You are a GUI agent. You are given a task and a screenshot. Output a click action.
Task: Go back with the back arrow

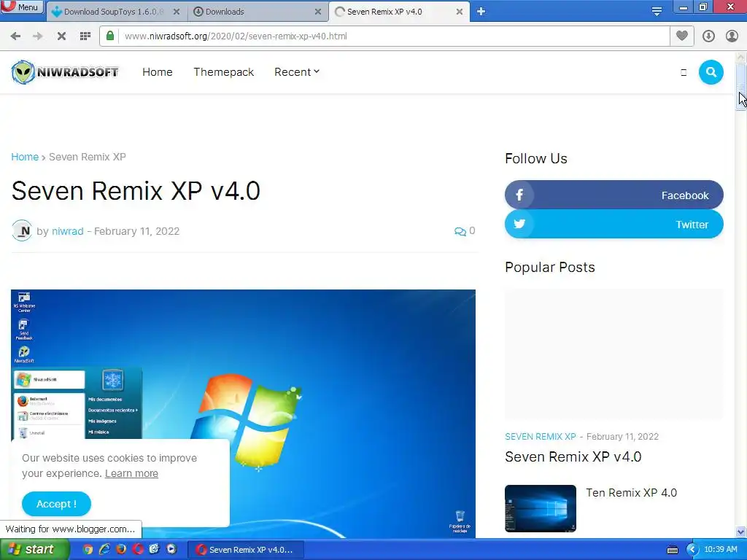click(15, 36)
